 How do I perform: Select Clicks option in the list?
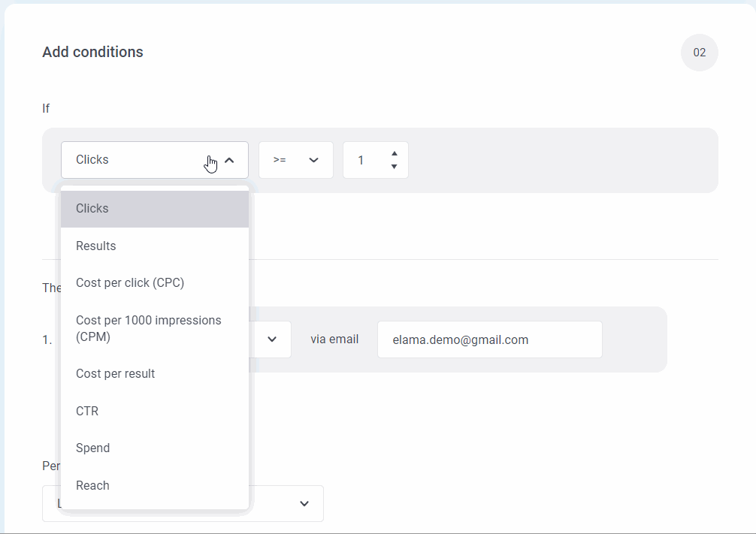point(155,209)
